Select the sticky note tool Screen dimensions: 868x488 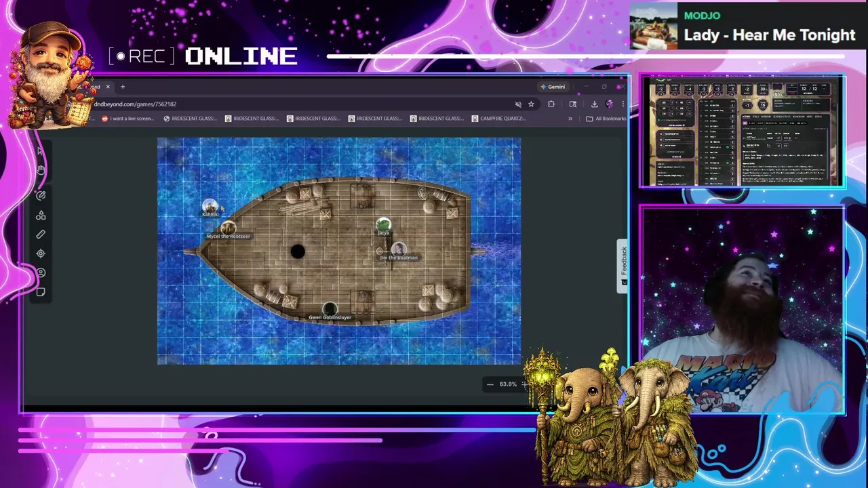(41, 292)
